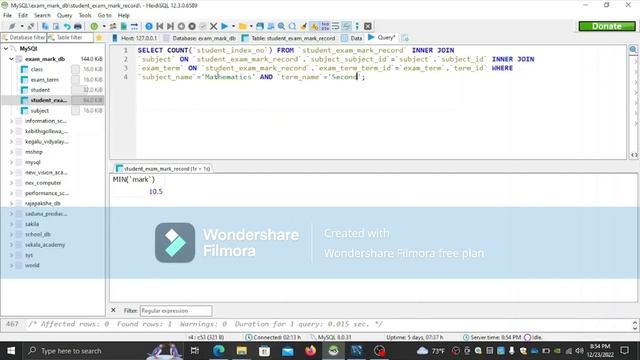Toggle the binary 010 view icon

pyautogui.click(x=325, y=26)
